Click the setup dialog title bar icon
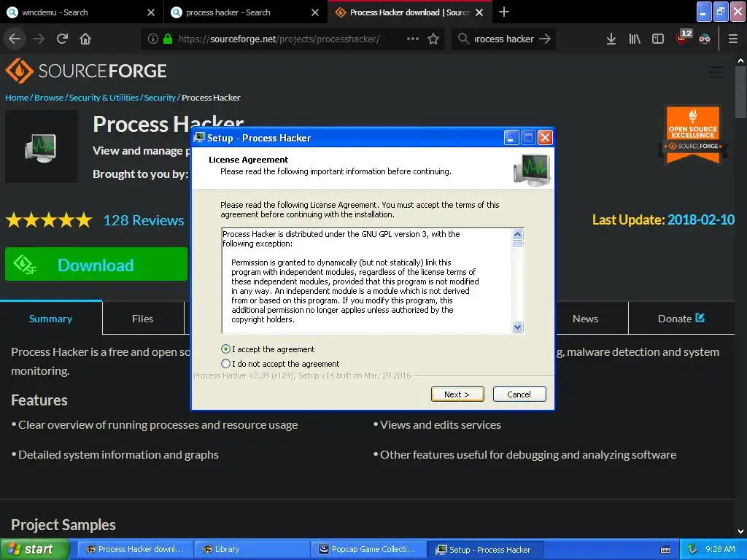Image resolution: width=747 pixels, height=560 pixels. [x=198, y=138]
